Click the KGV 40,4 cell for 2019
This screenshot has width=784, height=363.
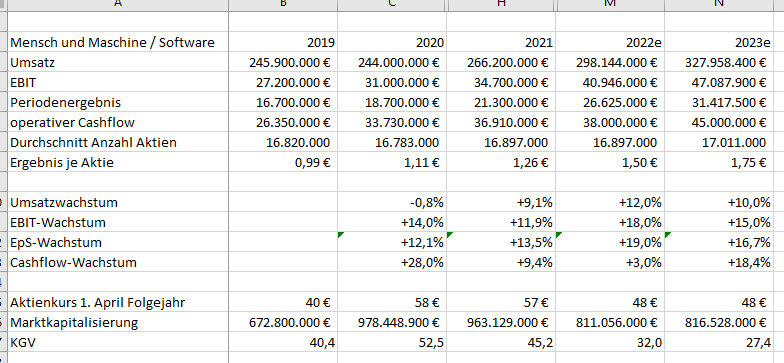point(283,342)
